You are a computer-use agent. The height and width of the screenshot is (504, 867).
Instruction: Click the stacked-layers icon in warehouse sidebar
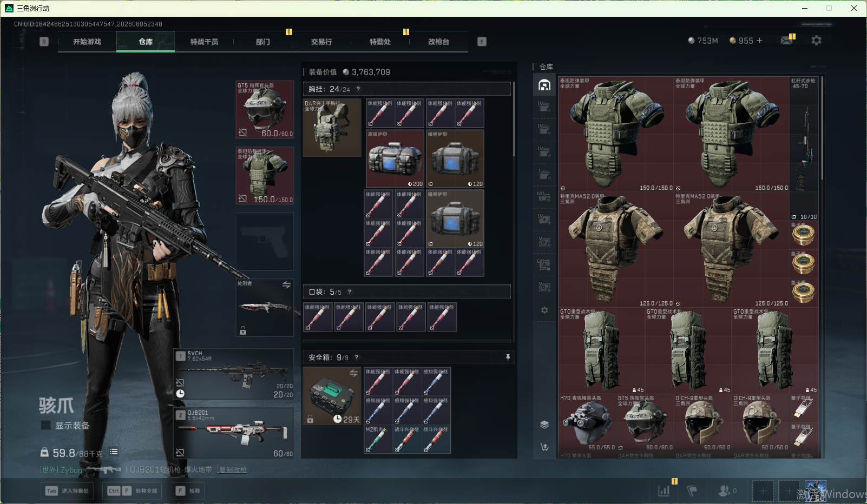544,425
